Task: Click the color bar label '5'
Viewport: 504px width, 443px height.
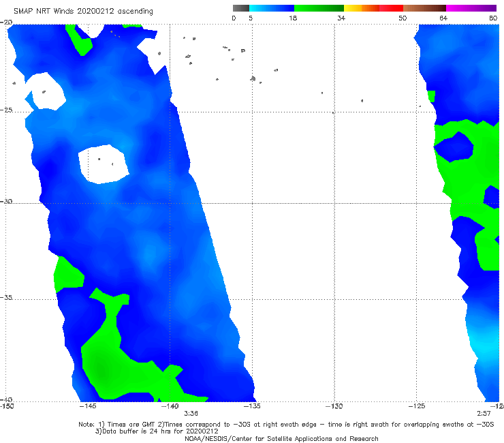Action: click(251, 18)
